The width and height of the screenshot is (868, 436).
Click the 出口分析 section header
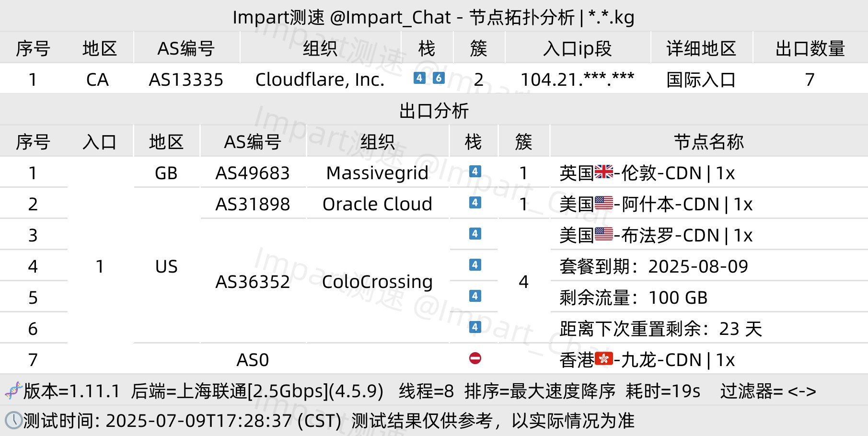(x=434, y=111)
